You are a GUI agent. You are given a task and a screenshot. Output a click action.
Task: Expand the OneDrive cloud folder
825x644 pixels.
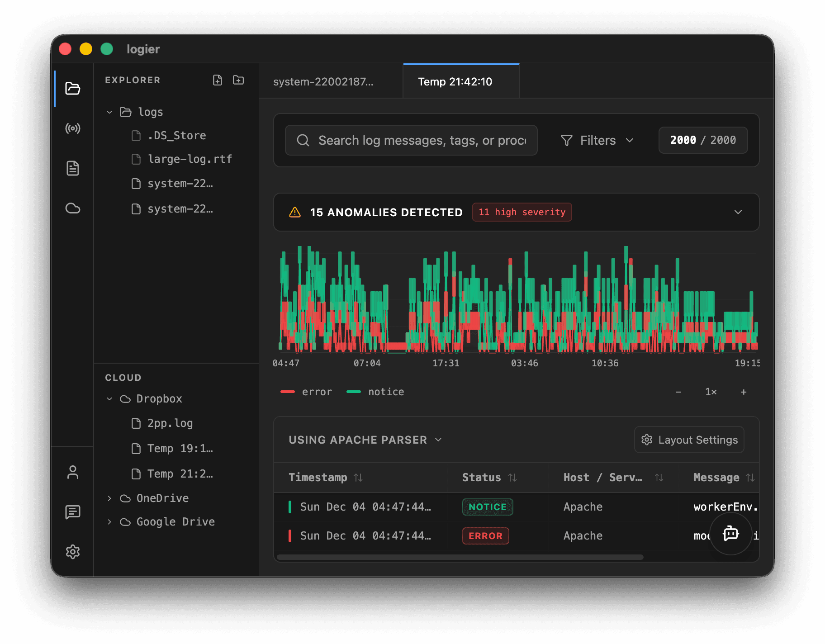[109, 498]
